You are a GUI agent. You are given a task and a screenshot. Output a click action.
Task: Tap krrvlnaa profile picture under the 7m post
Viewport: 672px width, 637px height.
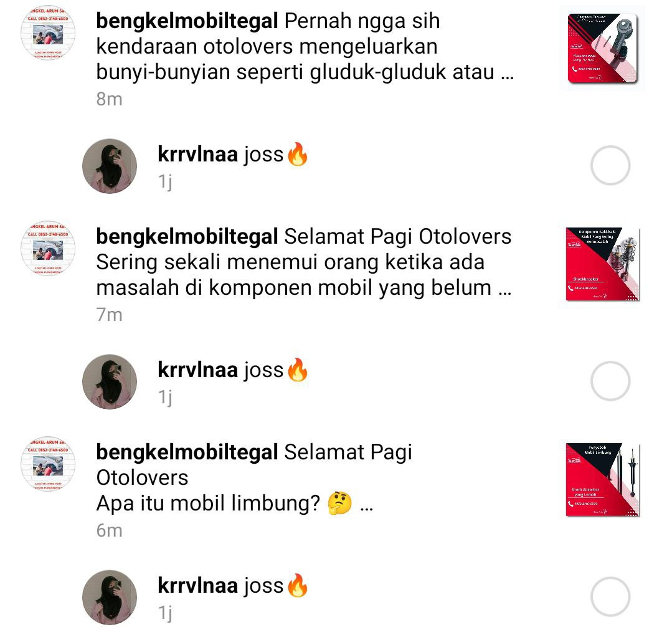coord(110,382)
